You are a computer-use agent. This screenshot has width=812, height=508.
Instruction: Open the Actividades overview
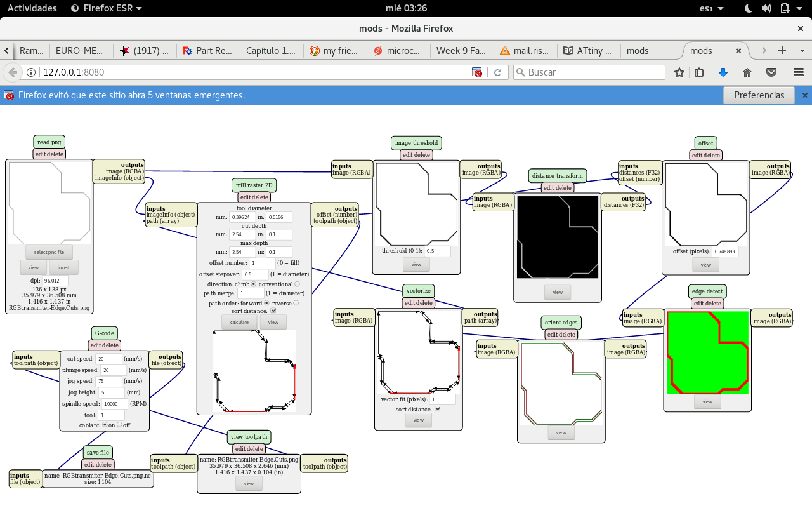[x=32, y=8]
